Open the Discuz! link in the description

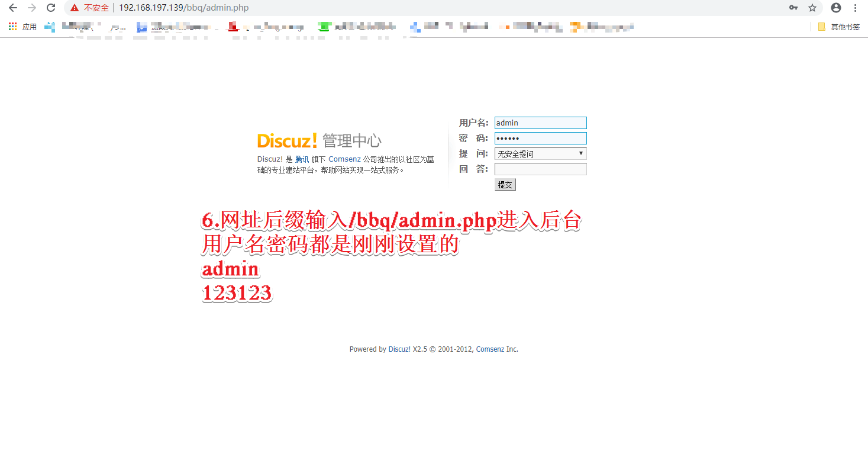click(x=270, y=159)
